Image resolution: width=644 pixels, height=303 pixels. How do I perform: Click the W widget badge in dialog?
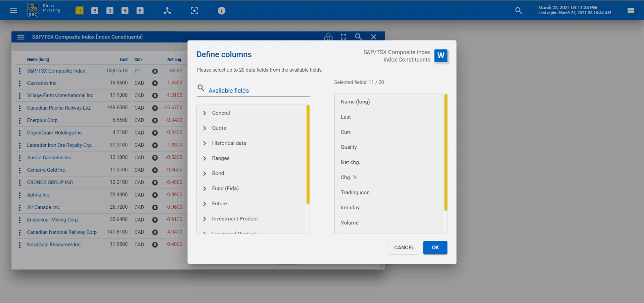(441, 56)
